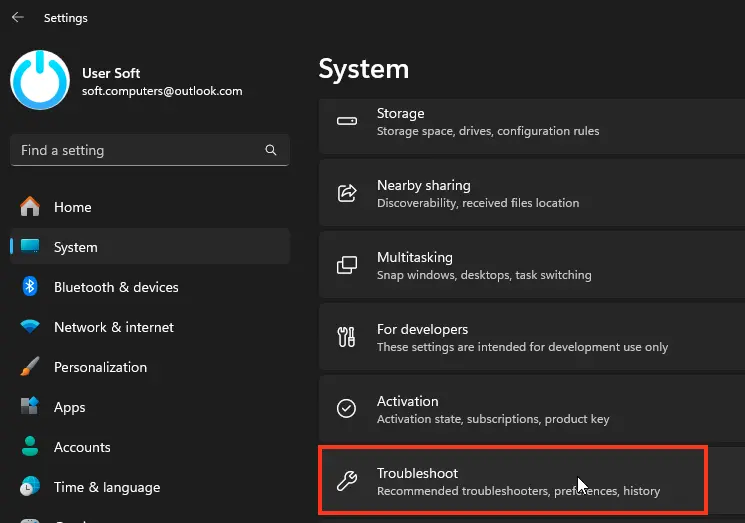Screen dimensions: 745x523
Task: Open Troubleshoot settings
Action: 512,481
